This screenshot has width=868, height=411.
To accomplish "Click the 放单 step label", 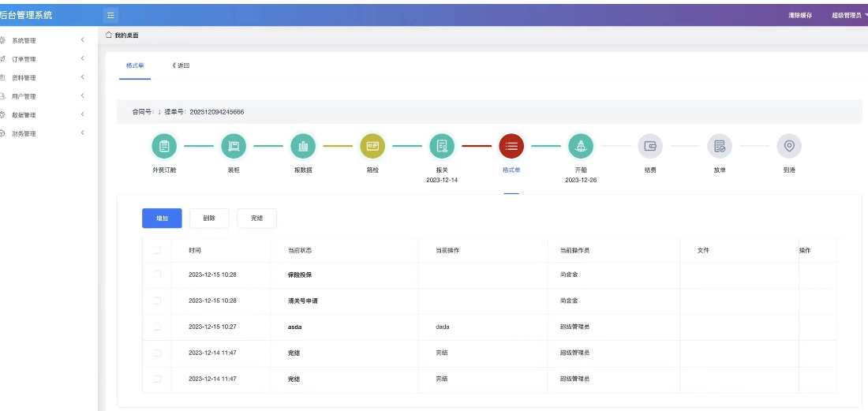I will pyautogui.click(x=720, y=170).
